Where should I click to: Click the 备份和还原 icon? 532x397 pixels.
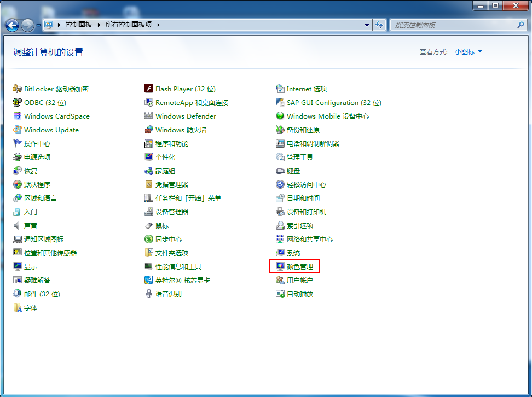[280, 130]
